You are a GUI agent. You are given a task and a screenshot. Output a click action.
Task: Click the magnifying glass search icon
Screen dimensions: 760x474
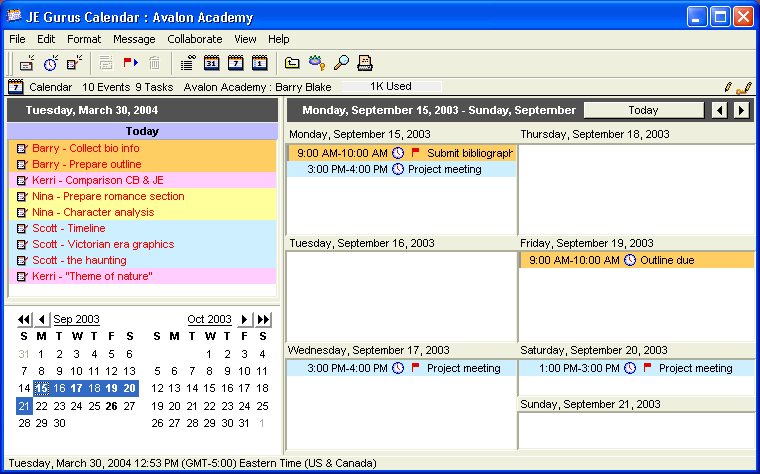click(x=341, y=63)
